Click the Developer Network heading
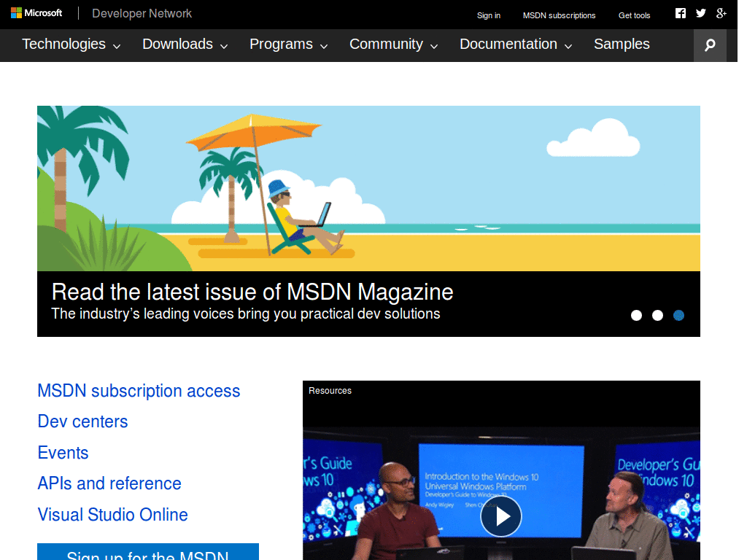This screenshot has height=560, width=747. pyautogui.click(x=141, y=13)
